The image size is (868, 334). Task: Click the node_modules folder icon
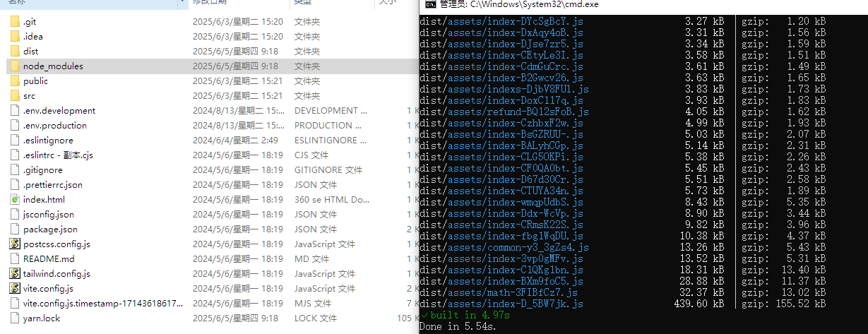click(16, 66)
